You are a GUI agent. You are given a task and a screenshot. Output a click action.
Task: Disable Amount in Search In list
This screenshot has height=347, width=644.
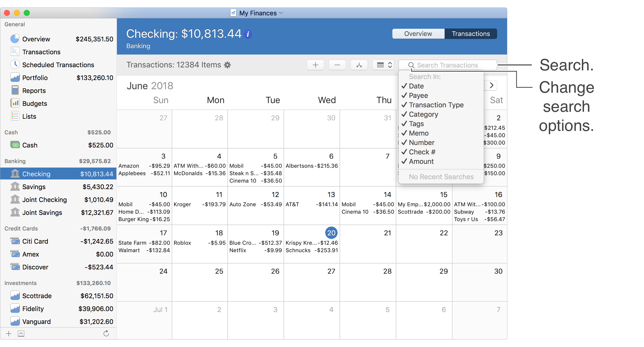(421, 161)
